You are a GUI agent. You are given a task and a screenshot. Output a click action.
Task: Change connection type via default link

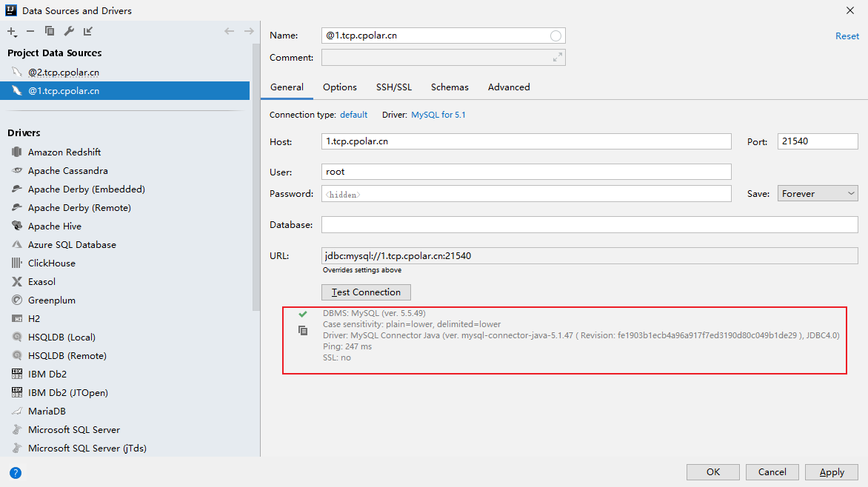tap(354, 115)
